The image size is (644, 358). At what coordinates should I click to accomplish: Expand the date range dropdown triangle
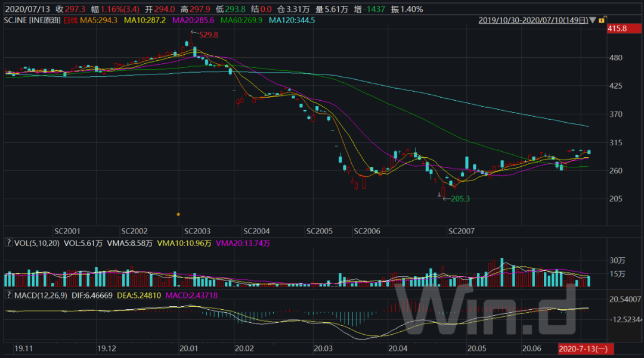(592, 20)
